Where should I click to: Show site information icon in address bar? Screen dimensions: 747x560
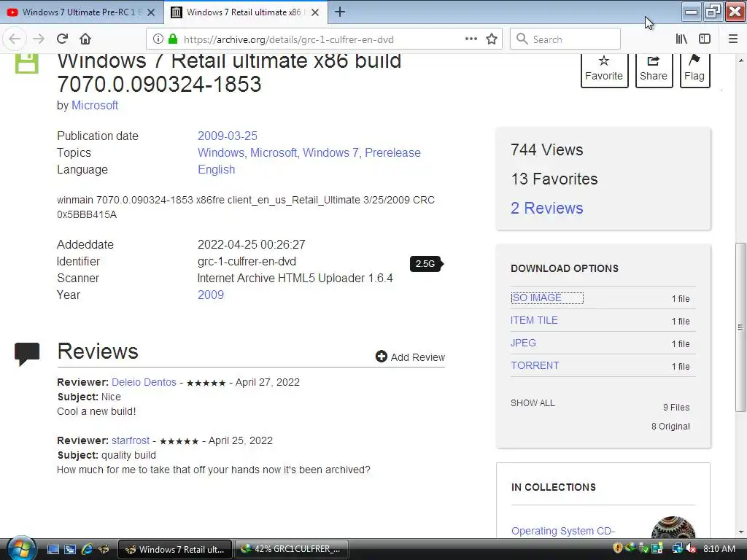point(158,39)
